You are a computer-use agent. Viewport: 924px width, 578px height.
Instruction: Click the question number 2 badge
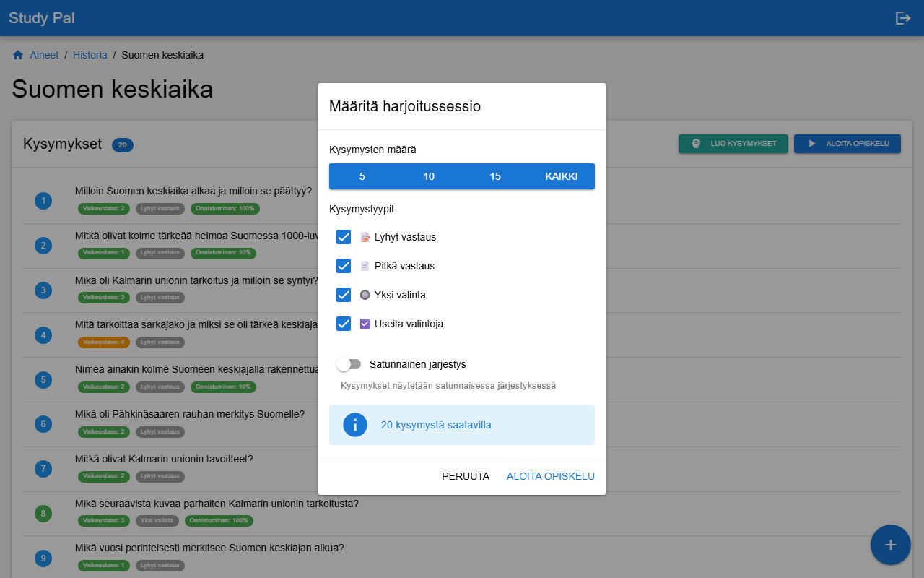[43, 246]
